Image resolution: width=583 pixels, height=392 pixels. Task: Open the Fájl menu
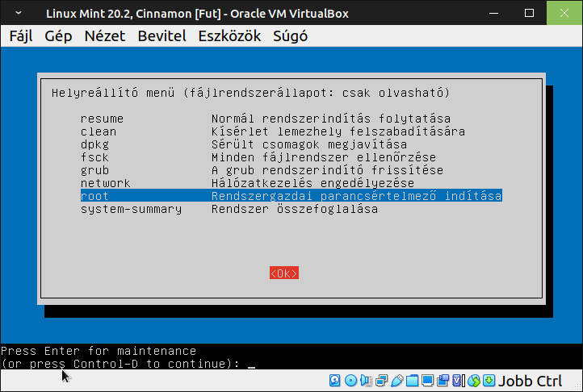tap(21, 36)
